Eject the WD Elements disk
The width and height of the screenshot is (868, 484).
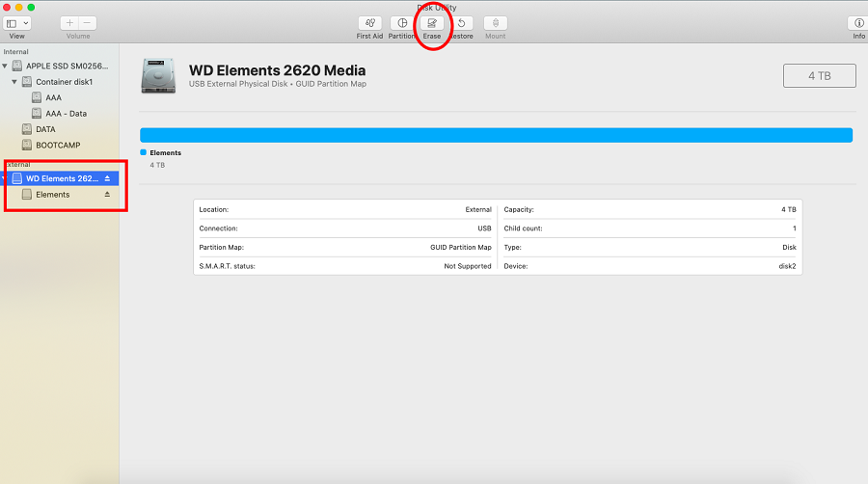pyautogui.click(x=108, y=179)
